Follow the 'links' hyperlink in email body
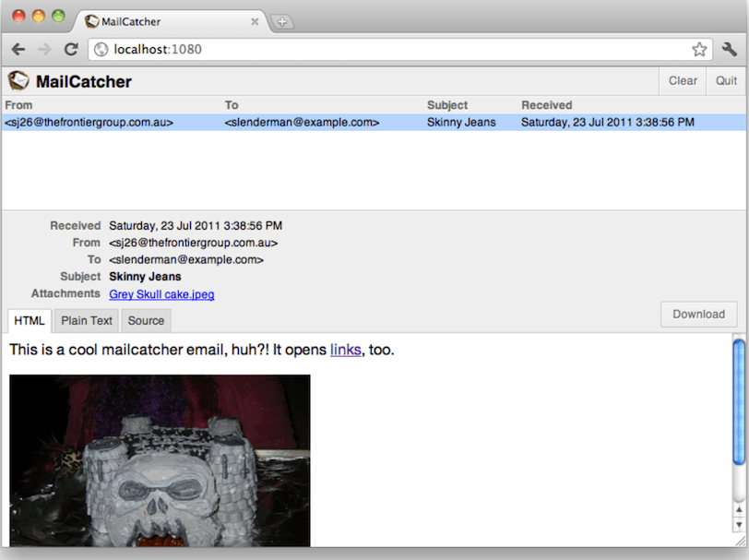The height and width of the screenshot is (560, 749). pyautogui.click(x=345, y=350)
